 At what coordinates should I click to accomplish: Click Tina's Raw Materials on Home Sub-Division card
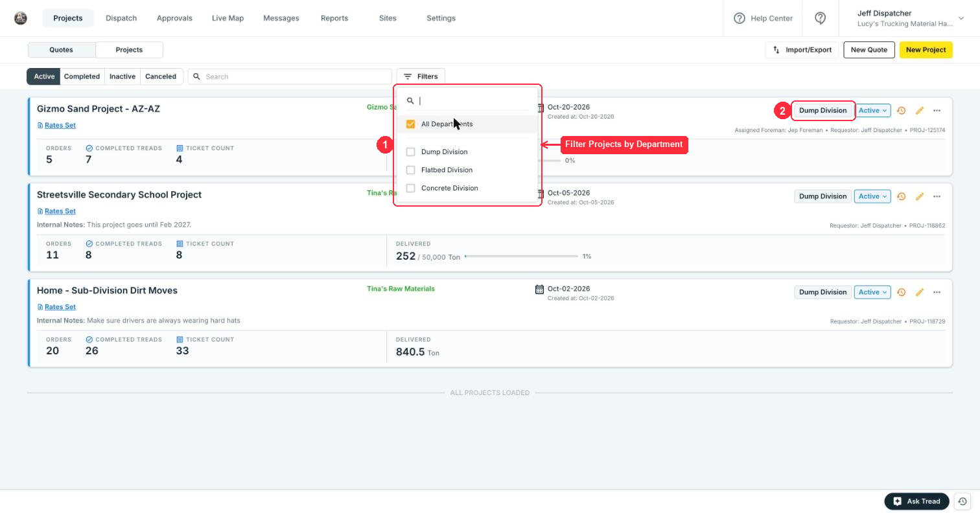401,289
